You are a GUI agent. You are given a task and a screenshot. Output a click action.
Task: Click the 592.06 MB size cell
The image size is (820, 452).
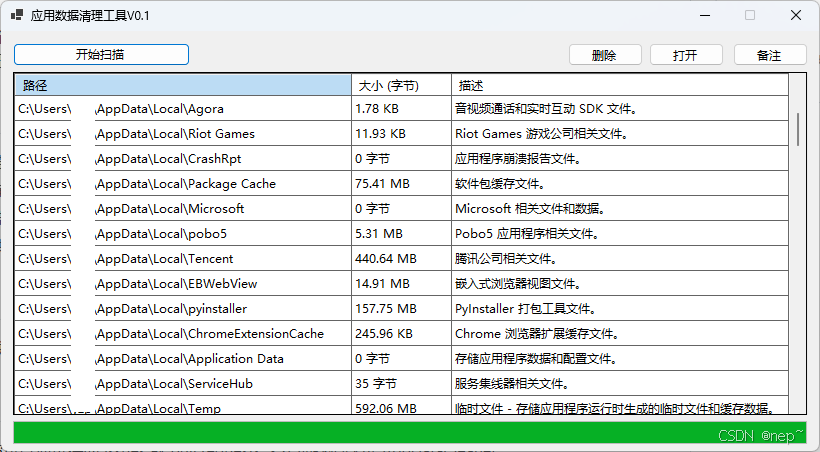(x=402, y=406)
